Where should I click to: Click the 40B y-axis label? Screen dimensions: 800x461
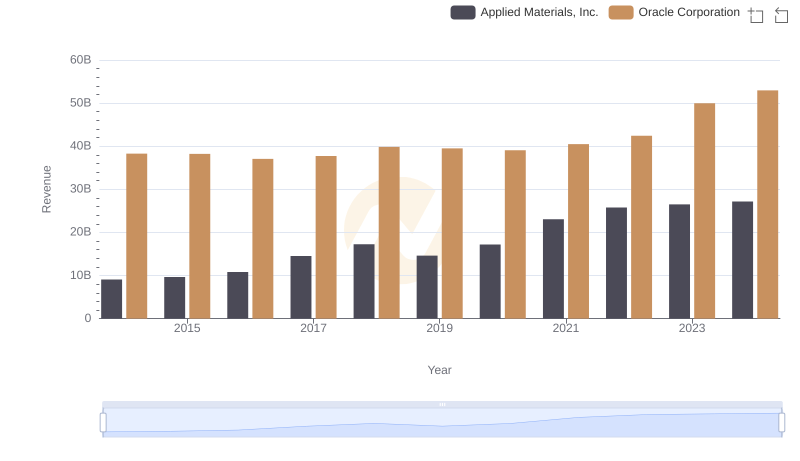(x=81, y=146)
